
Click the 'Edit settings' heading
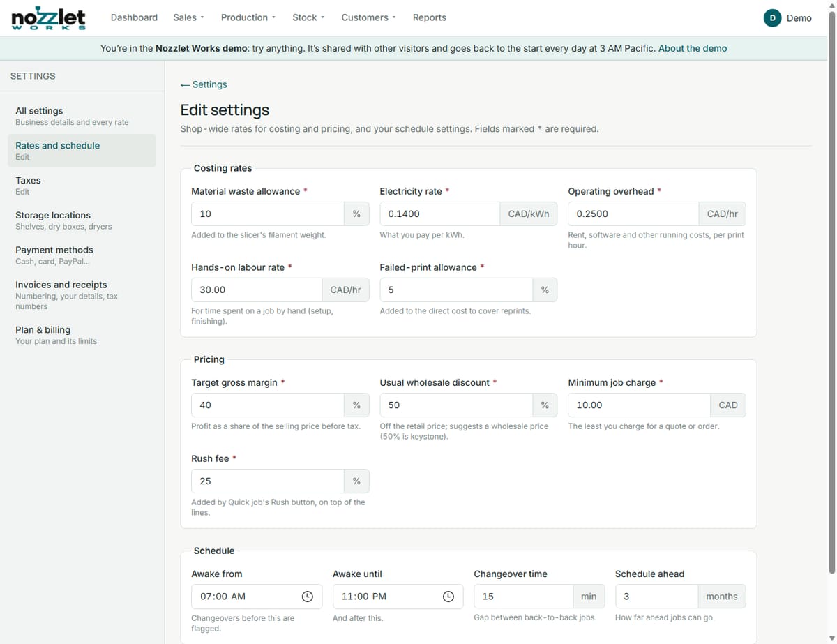click(x=225, y=110)
